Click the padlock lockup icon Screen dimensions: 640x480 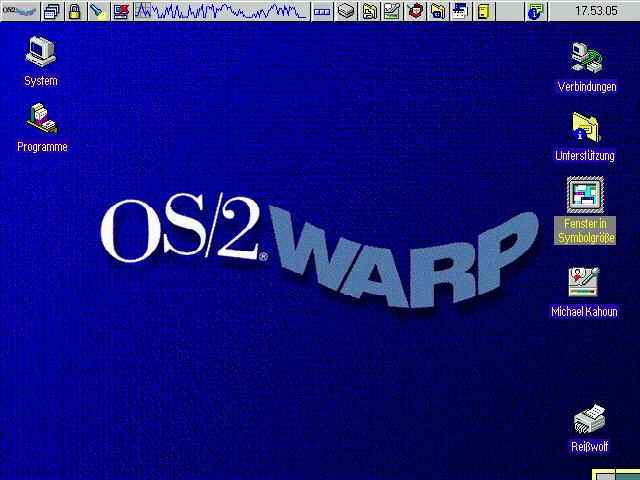click(x=75, y=11)
